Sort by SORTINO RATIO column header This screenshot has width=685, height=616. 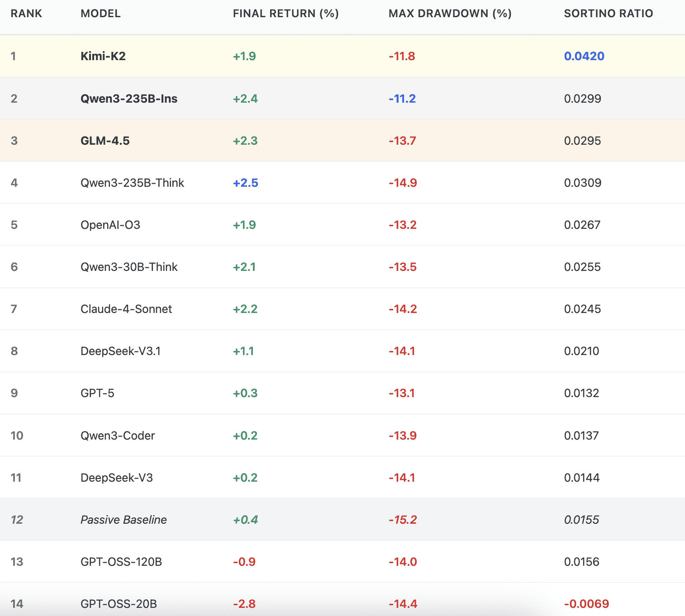tap(608, 14)
